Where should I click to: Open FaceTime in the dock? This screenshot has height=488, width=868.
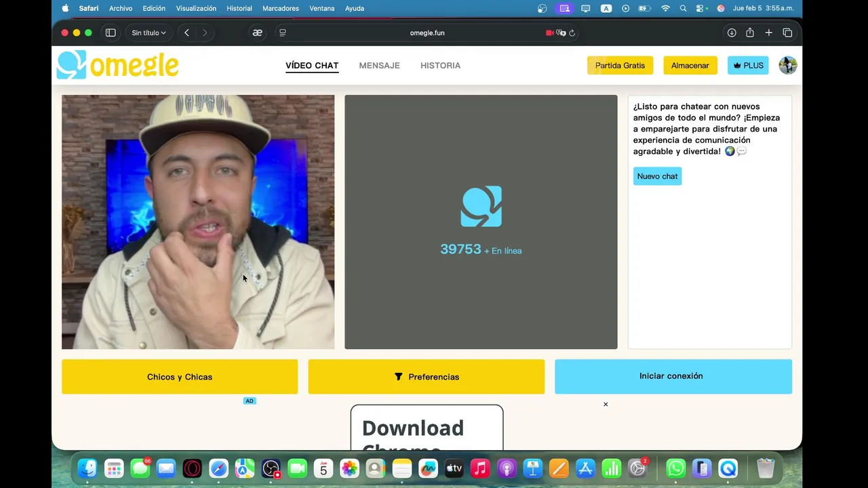297,468
